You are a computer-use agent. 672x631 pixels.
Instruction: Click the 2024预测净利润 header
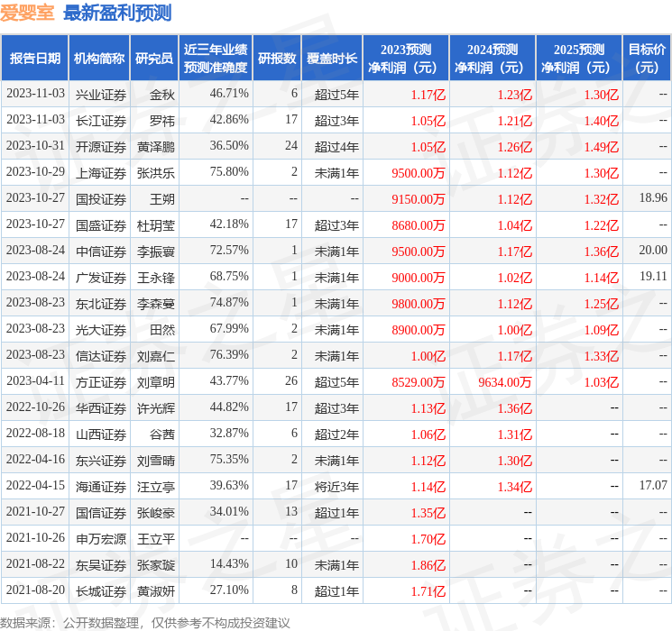click(492, 59)
